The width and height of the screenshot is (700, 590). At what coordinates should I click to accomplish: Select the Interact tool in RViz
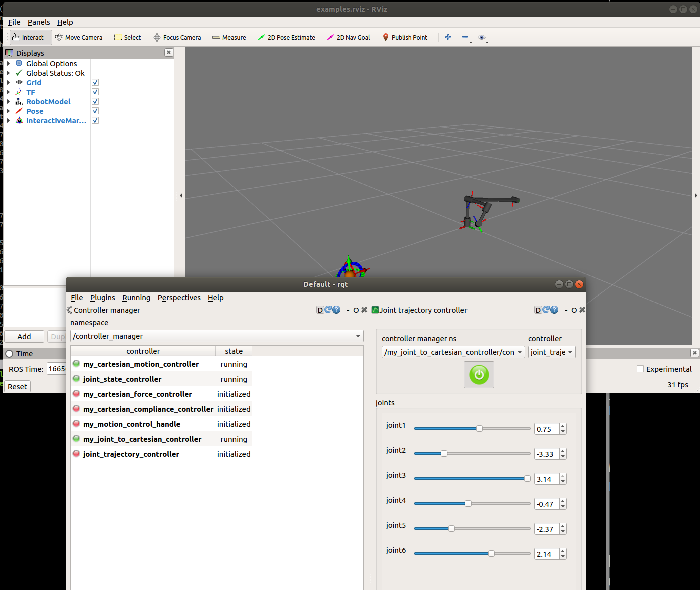tap(30, 37)
